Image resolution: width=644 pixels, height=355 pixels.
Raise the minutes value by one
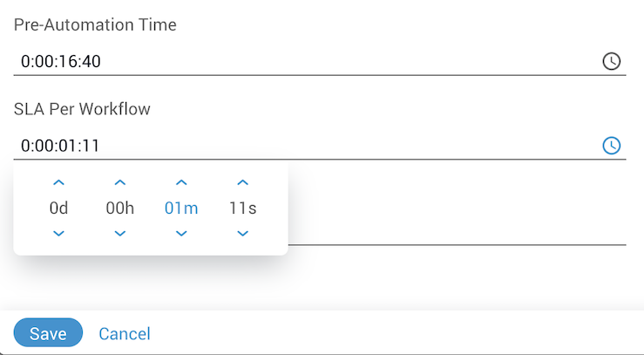click(x=181, y=183)
